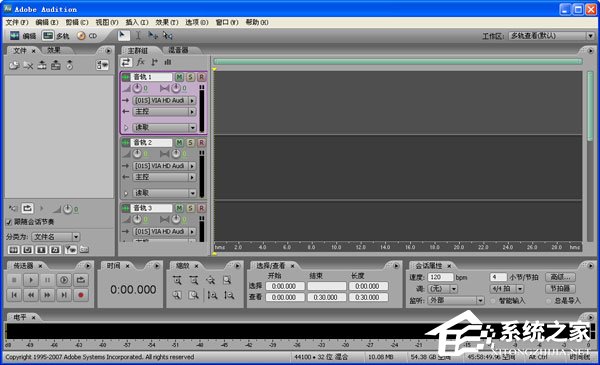This screenshot has width=600, height=365.
Task: Toggle the 跟随会话节奏 checkbox
Action: [9, 222]
